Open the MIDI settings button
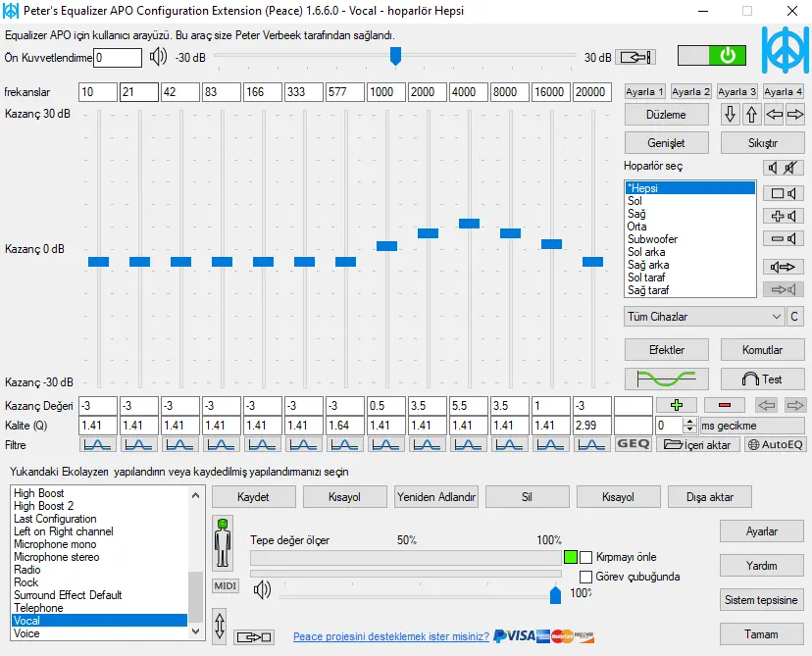 click(226, 586)
